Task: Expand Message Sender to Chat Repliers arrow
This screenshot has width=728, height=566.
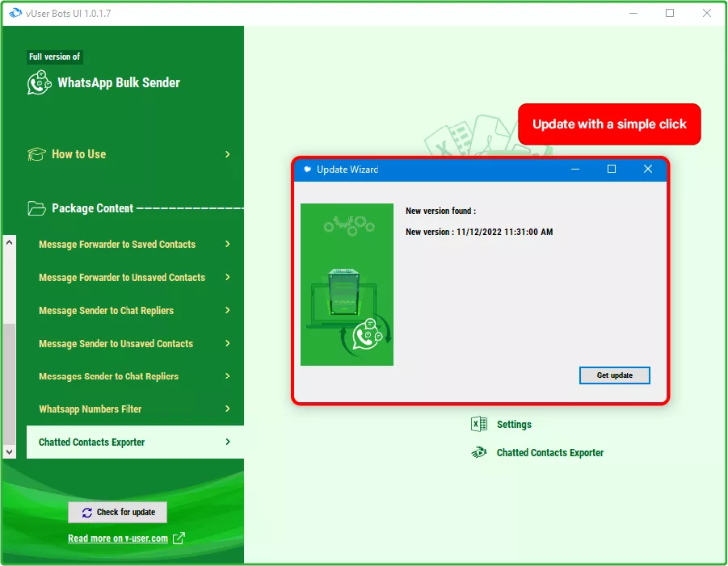Action: (x=228, y=310)
